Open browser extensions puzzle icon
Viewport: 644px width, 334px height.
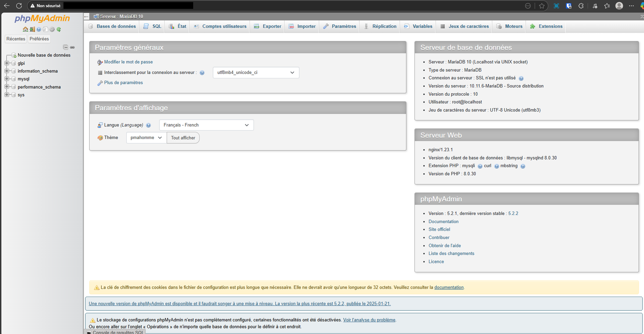(581, 6)
